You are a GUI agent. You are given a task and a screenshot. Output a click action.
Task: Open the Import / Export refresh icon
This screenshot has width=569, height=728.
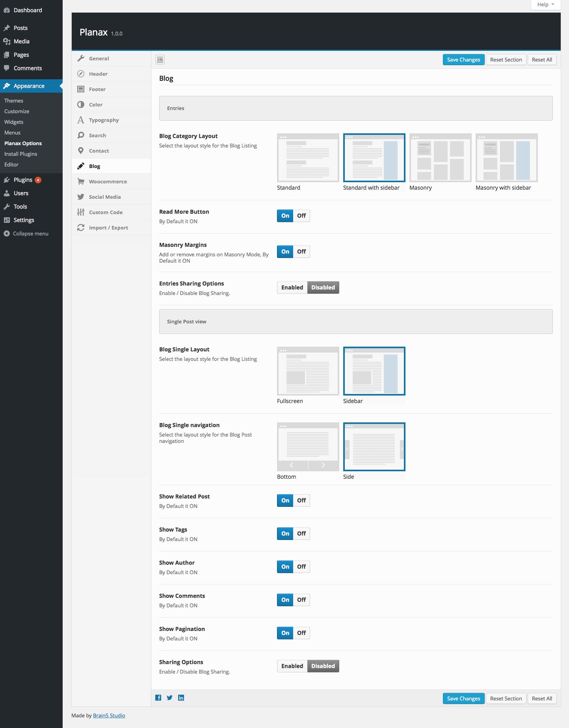click(81, 228)
